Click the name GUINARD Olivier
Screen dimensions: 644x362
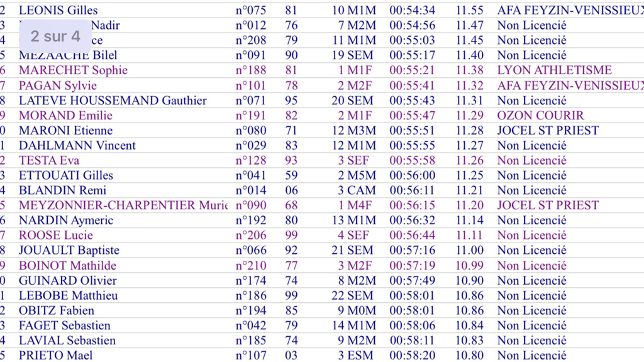[67, 280]
